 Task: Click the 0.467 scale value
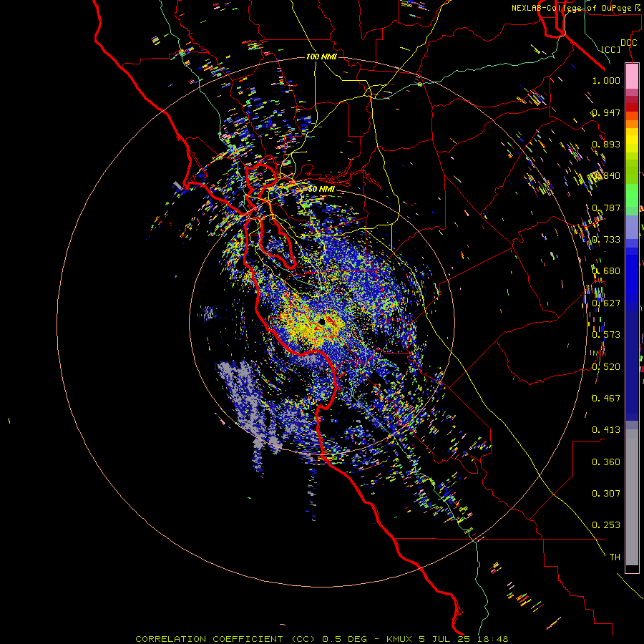coord(606,399)
